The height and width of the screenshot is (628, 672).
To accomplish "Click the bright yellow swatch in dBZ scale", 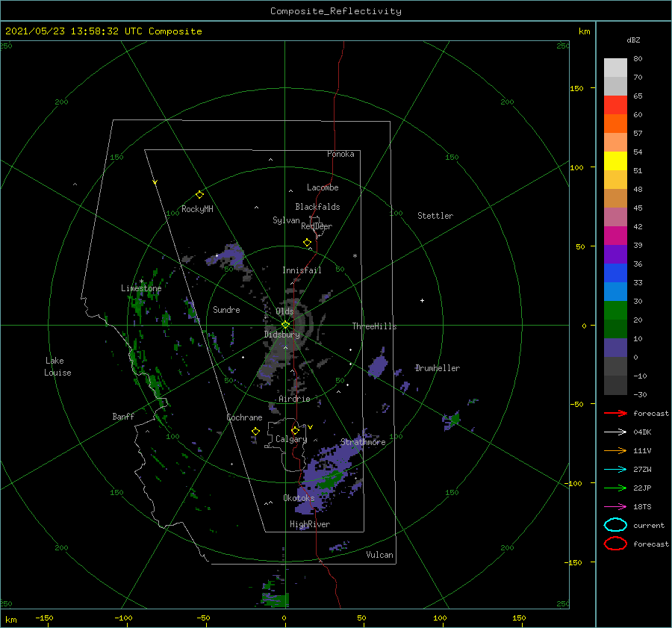I will (615, 161).
